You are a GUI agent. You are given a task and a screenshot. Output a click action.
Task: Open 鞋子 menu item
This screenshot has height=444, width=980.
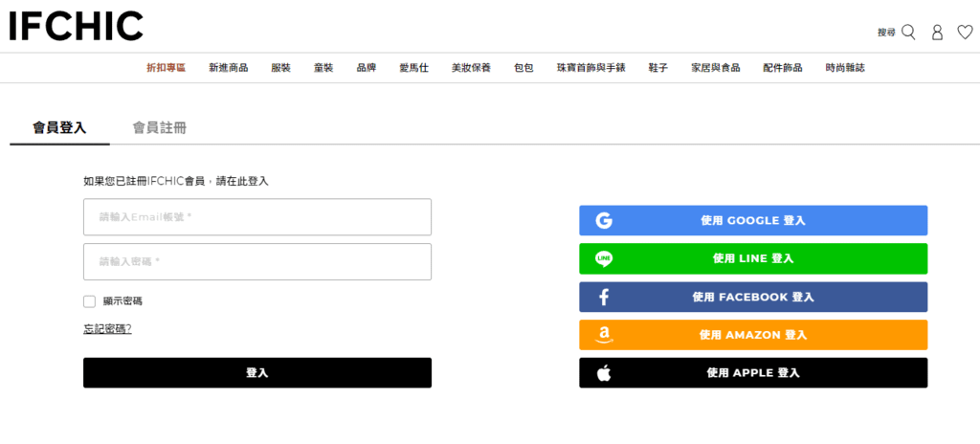coord(658,68)
